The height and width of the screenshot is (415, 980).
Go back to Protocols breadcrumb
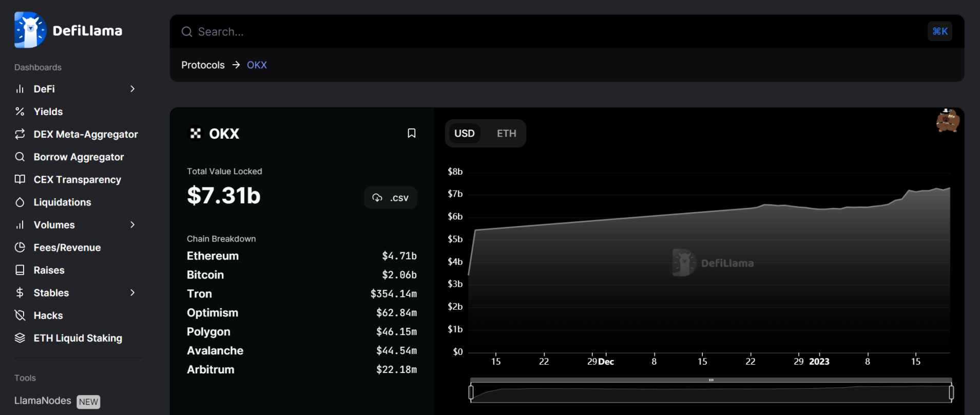coord(203,65)
